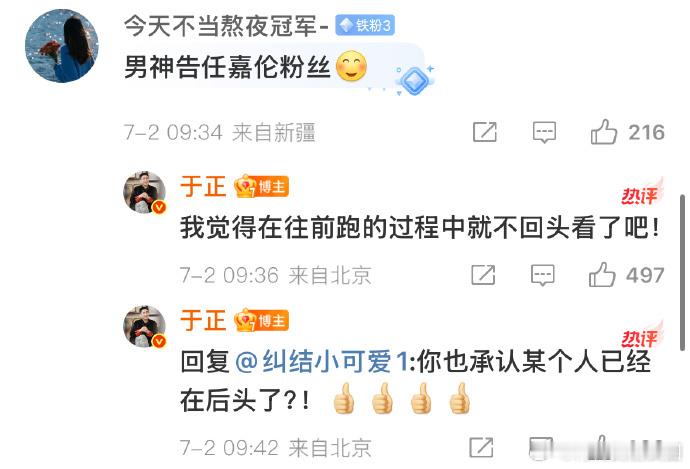Like the top comment with 216 likes

pos(604,132)
